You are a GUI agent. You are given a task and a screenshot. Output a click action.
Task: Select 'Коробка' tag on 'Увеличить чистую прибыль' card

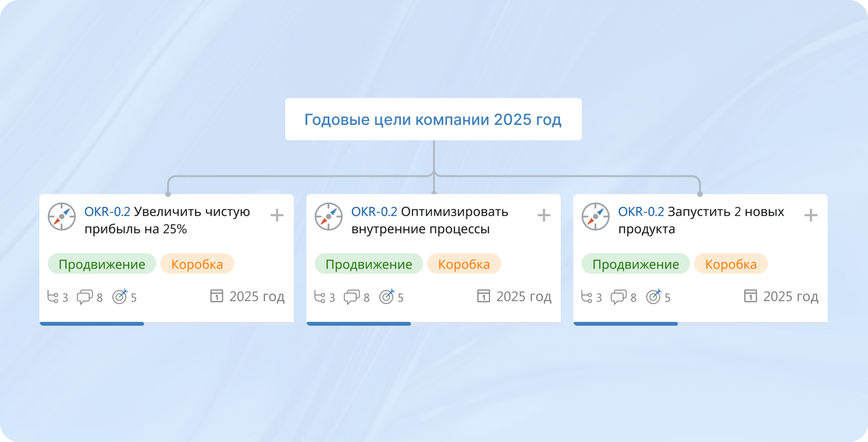click(197, 264)
